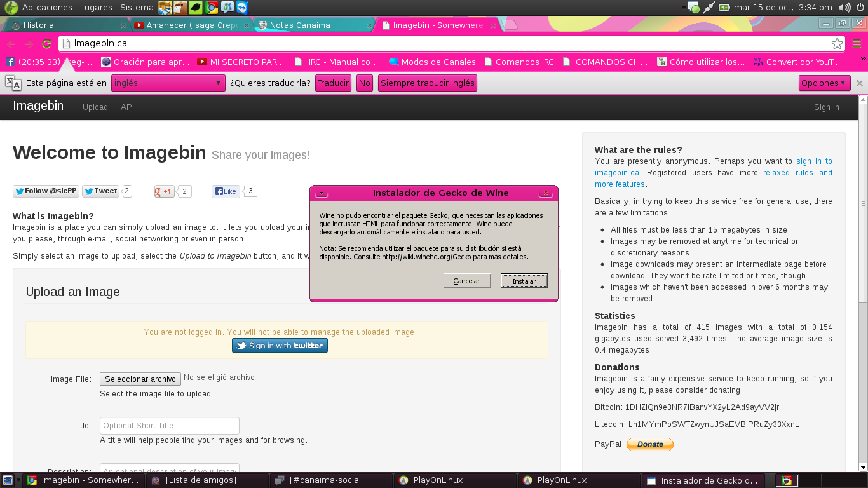868x488 pixels.
Task: Click 'No' in the translate bar
Action: [x=365, y=83]
